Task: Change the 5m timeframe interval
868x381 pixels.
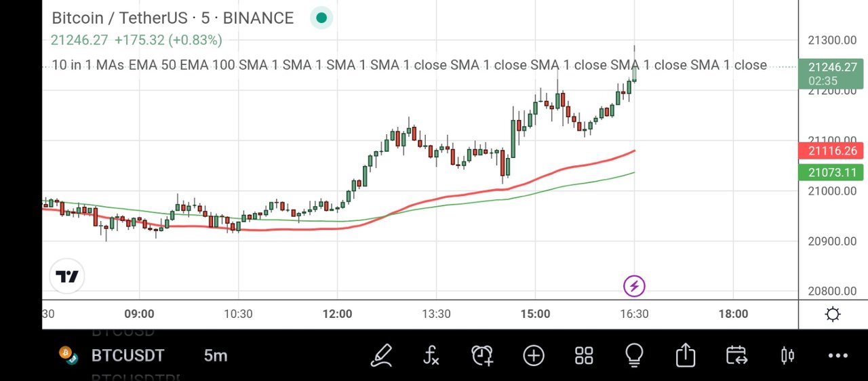Action: coord(216,355)
